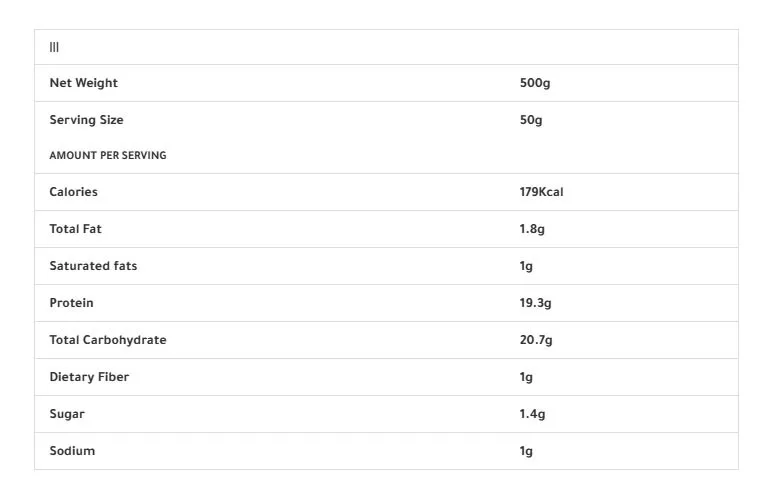This screenshot has height=497, width=771.
Task: Click the Sugar row label
Action: (x=67, y=414)
